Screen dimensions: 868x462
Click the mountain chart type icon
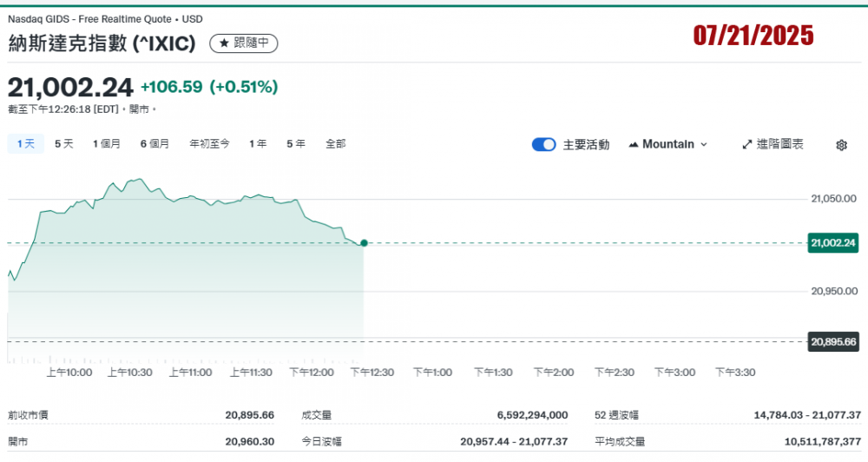633,144
